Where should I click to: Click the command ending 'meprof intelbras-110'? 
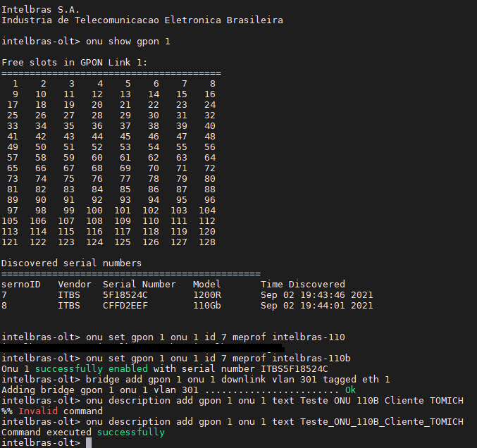216,337
